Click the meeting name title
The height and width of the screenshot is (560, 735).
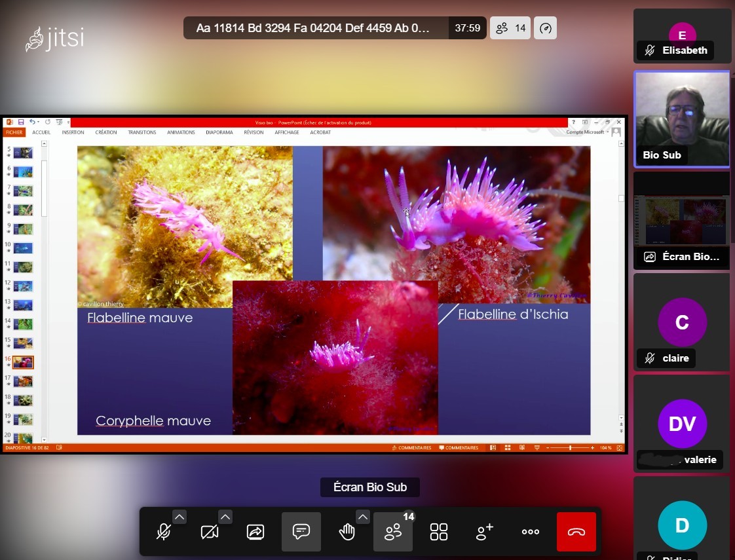(x=313, y=28)
